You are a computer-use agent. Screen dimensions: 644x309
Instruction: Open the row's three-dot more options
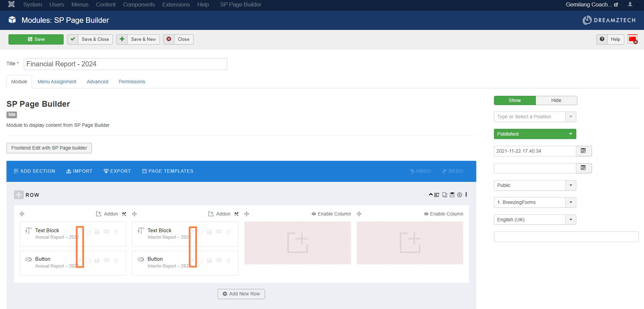pyautogui.click(x=466, y=195)
